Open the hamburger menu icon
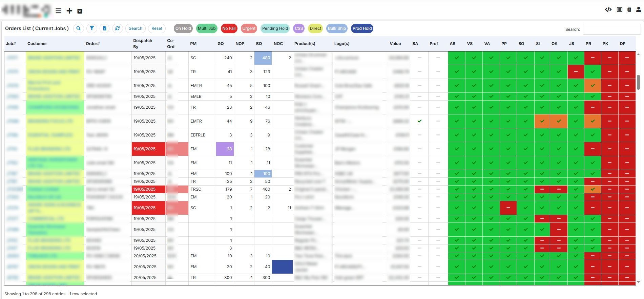Viewport: 644px width, 299px height. [x=58, y=11]
